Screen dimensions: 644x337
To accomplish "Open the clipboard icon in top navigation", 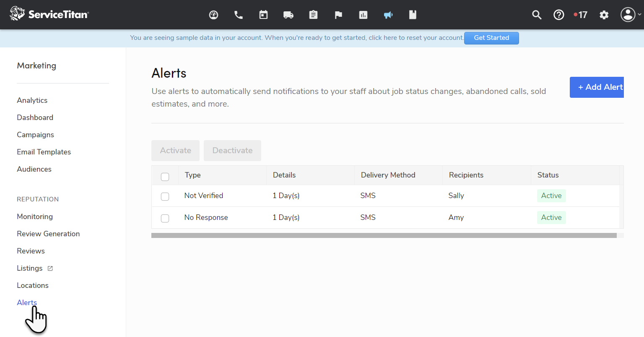I will coord(313,15).
